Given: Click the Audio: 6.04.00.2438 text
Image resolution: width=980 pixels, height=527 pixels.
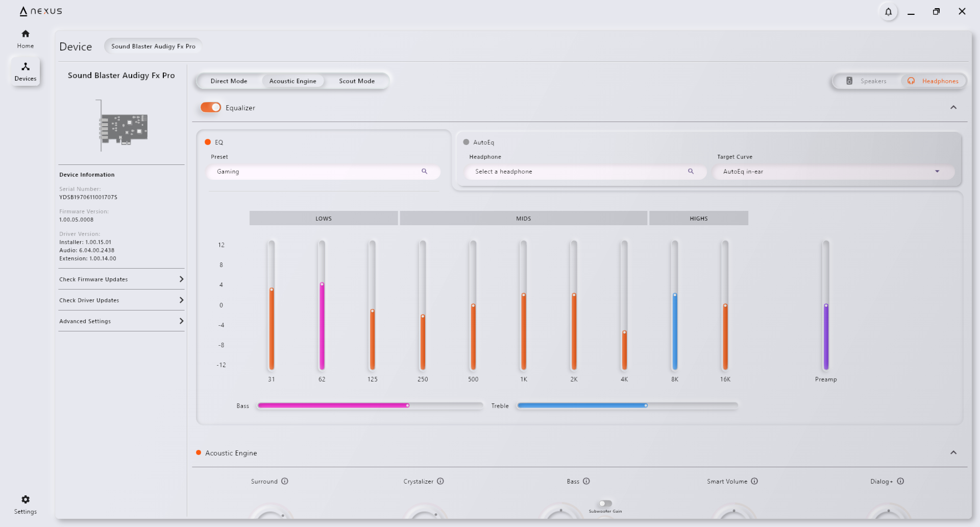Looking at the screenshot, I should (87, 250).
